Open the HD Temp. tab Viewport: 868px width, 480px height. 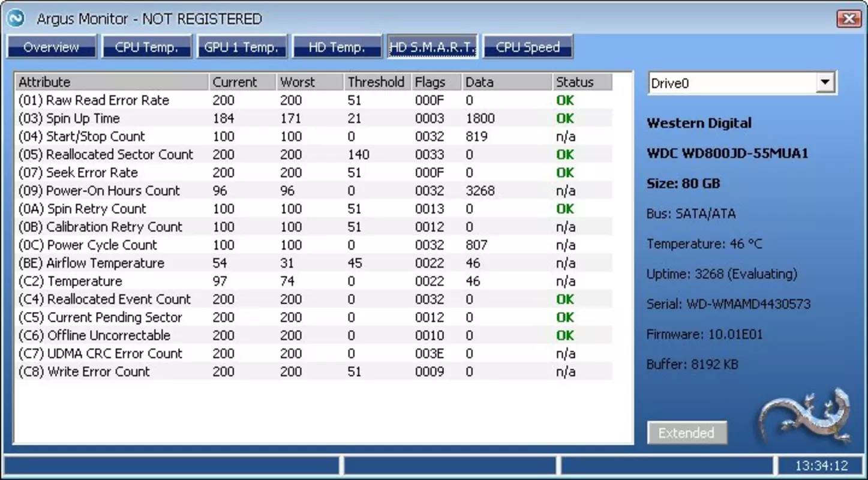tap(337, 47)
